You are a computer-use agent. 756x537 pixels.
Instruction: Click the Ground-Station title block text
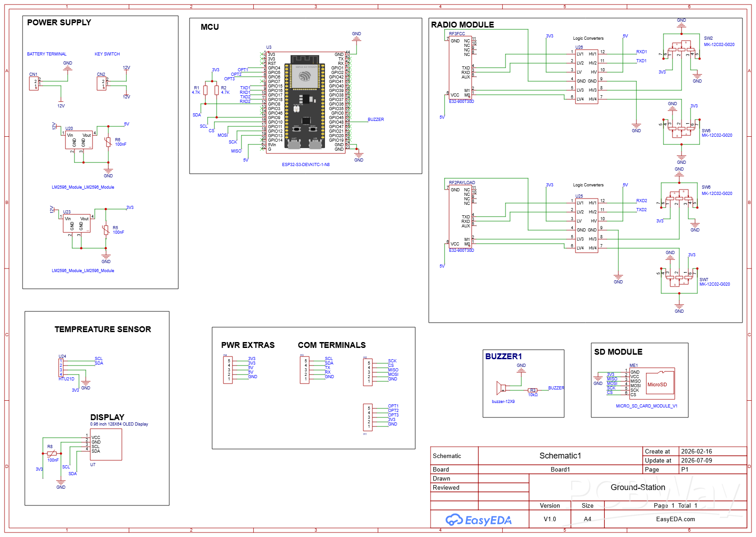(x=638, y=487)
